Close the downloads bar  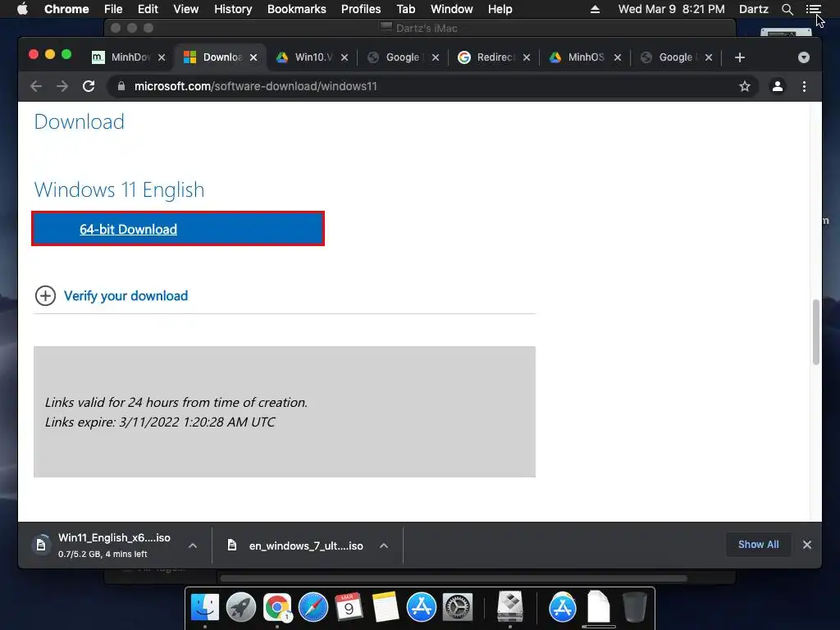[x=807, y=545]
